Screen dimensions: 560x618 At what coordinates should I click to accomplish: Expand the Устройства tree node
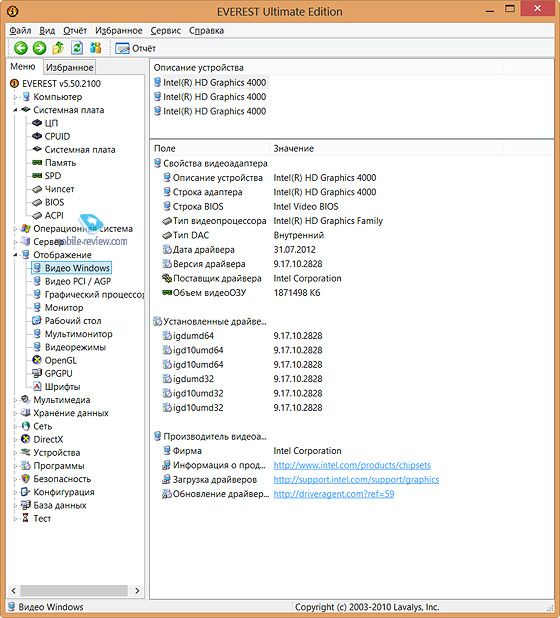click(x=15, y=453)
